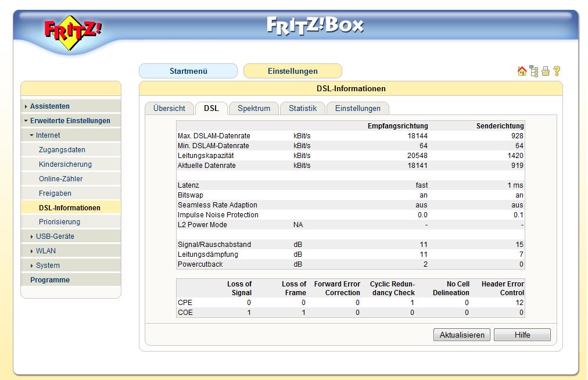This screenshot has width=588, height=380.
Task: Collapse the Internet submenu arrow
Action: pos(31,135)
